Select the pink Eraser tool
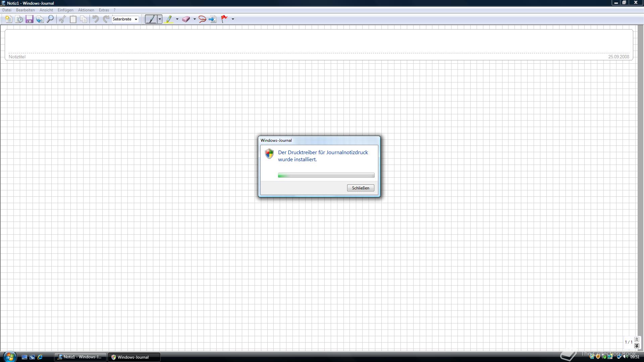644x362 pixels. tap(186, 19)
